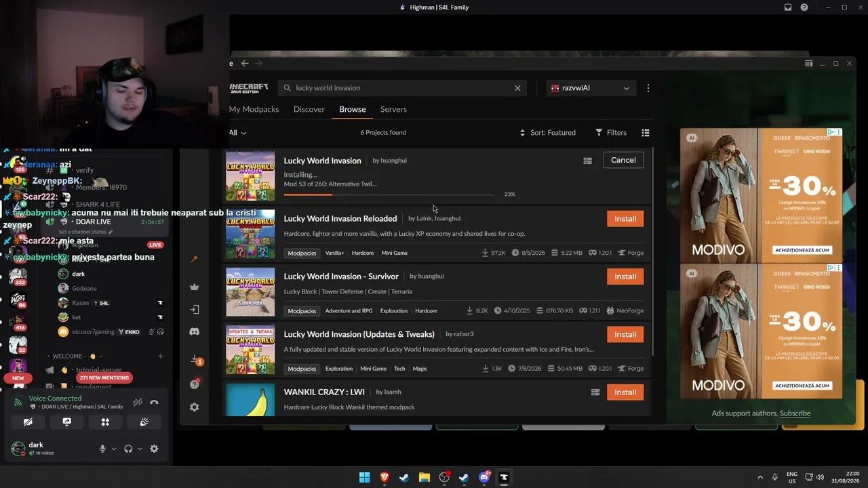Deafen audio with the Discord headphones icon
The height and width of the screenshot is (488, 868).
tap(128, 449)
